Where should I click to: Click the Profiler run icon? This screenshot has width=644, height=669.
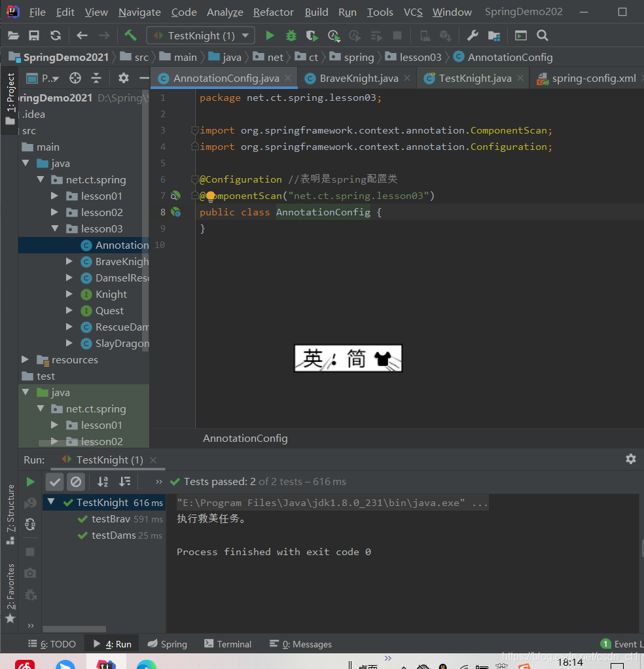(x=334, y=35)
